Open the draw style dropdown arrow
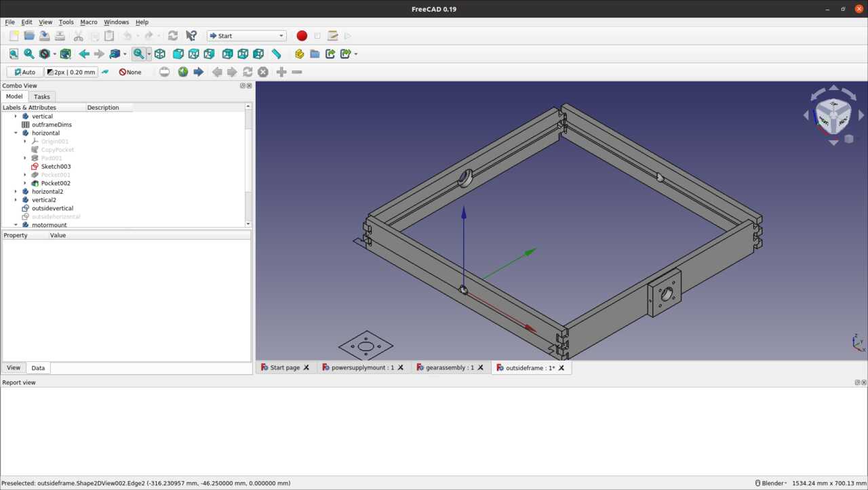This screenshot has width=868, height=490. tap(55, 54)
